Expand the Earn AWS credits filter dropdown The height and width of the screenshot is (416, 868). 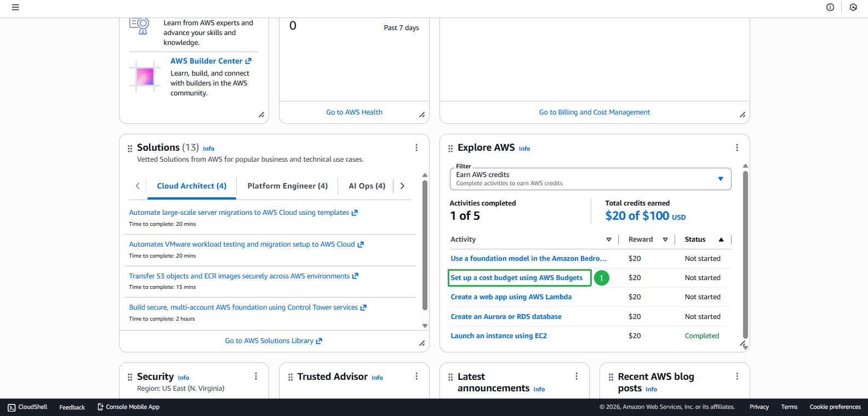click(590, 179)
